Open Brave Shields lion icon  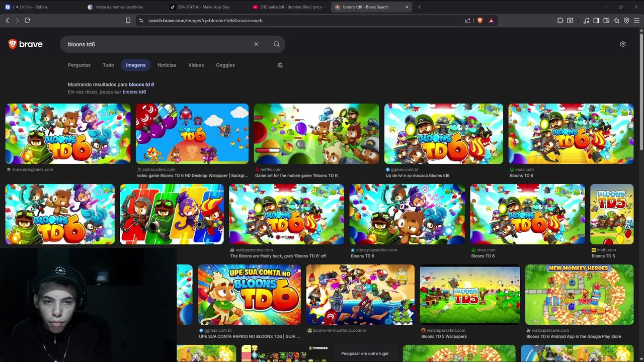pos(480,21)
